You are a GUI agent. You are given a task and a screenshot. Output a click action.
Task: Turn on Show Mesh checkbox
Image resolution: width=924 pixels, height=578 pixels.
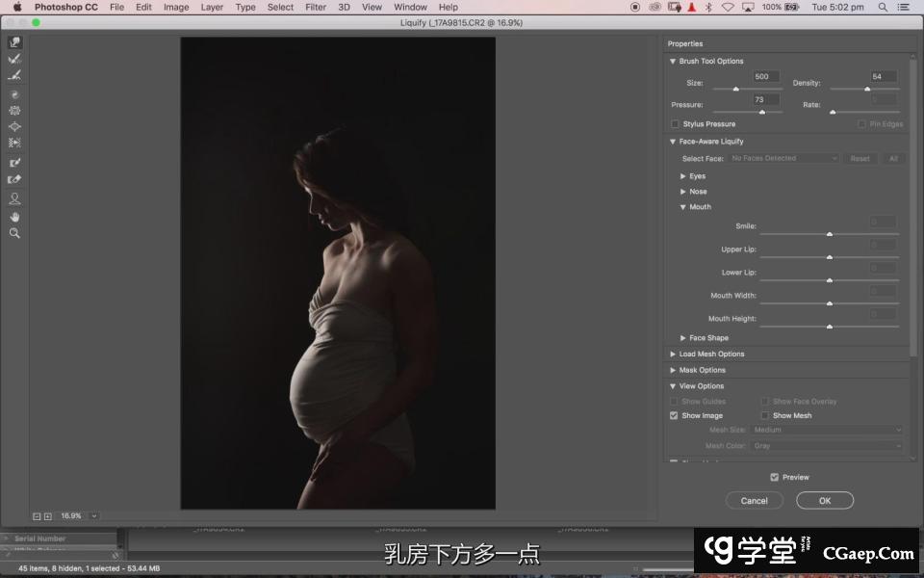click(765, 416)
